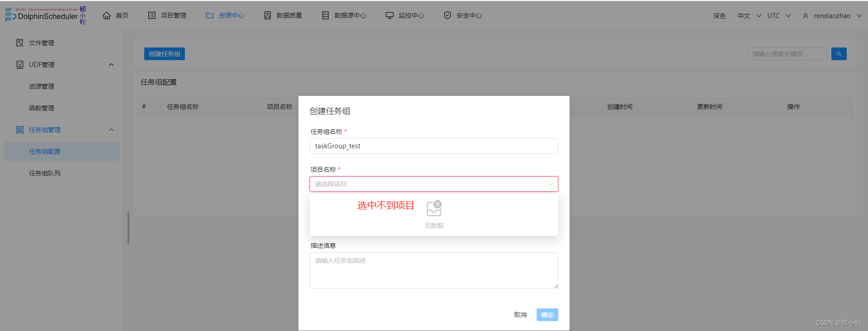Click the 数据源中心 database icon
868x331 pixels.
point(325,15)
